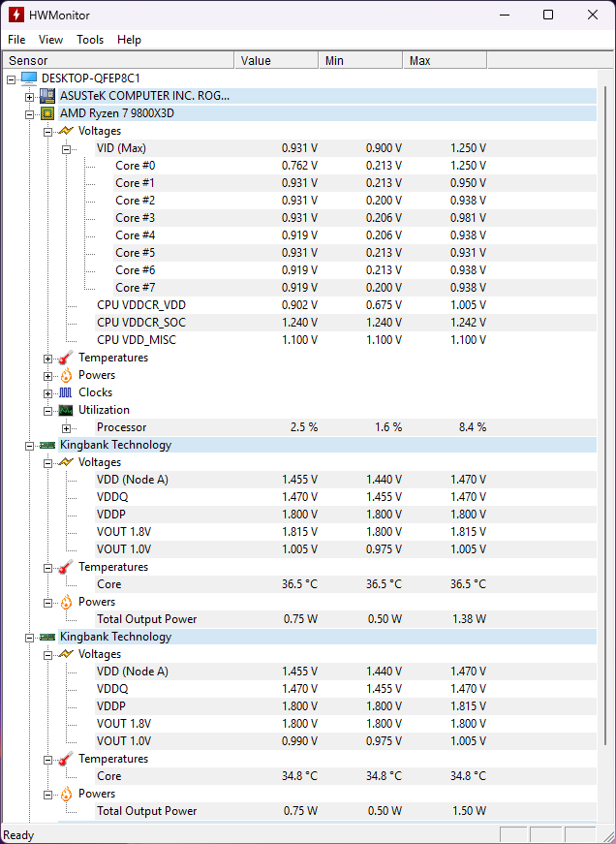Click the 34.8 °C Core value cell
The image size is (616, 844).
(x=299, y=776)
